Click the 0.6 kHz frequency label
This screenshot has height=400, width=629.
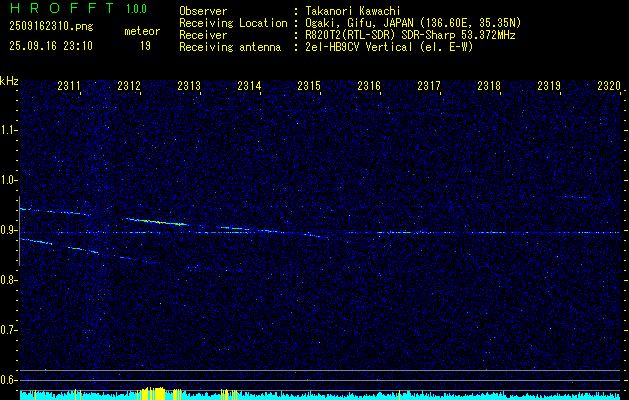(x=8, y=380)
